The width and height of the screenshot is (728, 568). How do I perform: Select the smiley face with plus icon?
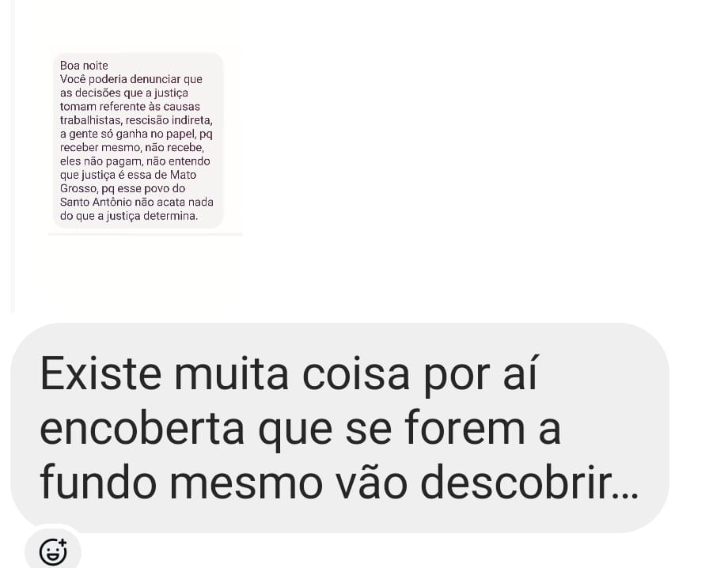pyautogui.click(x=53, y=551)
